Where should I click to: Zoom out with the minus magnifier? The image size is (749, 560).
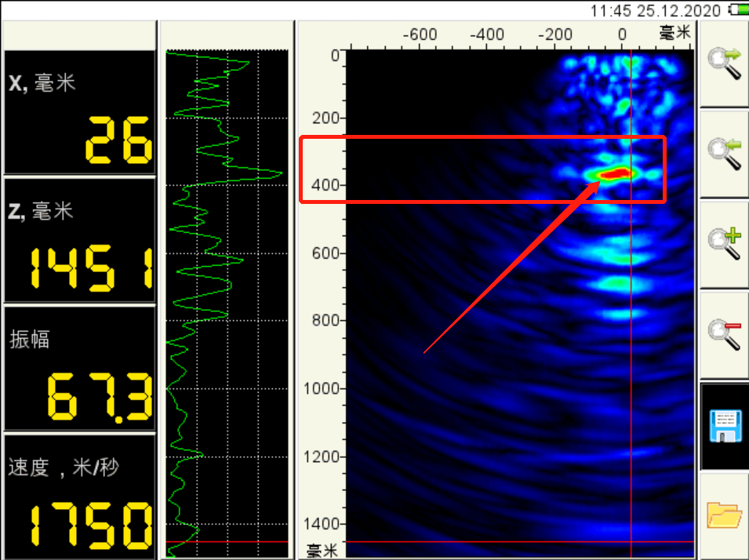[724, 335]
